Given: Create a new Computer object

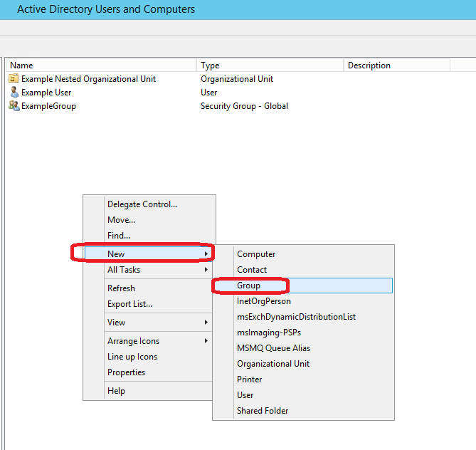Looking at the screenshot, I should [256, 254].
